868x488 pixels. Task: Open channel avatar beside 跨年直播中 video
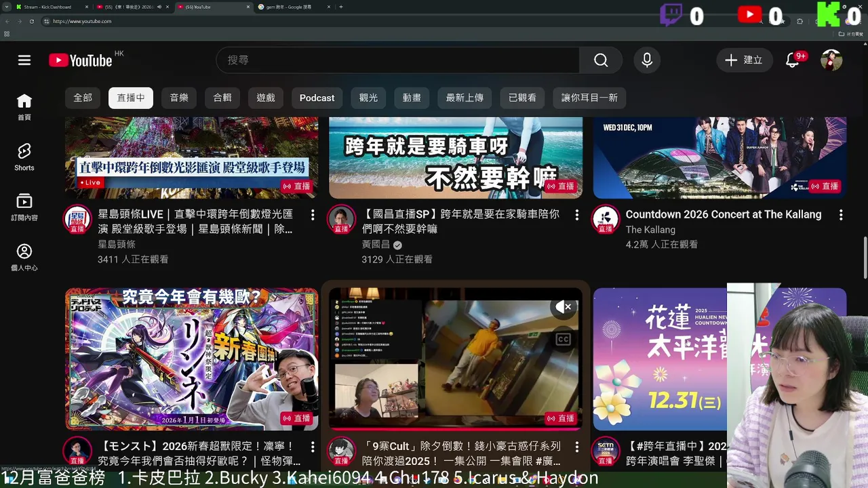606,451
